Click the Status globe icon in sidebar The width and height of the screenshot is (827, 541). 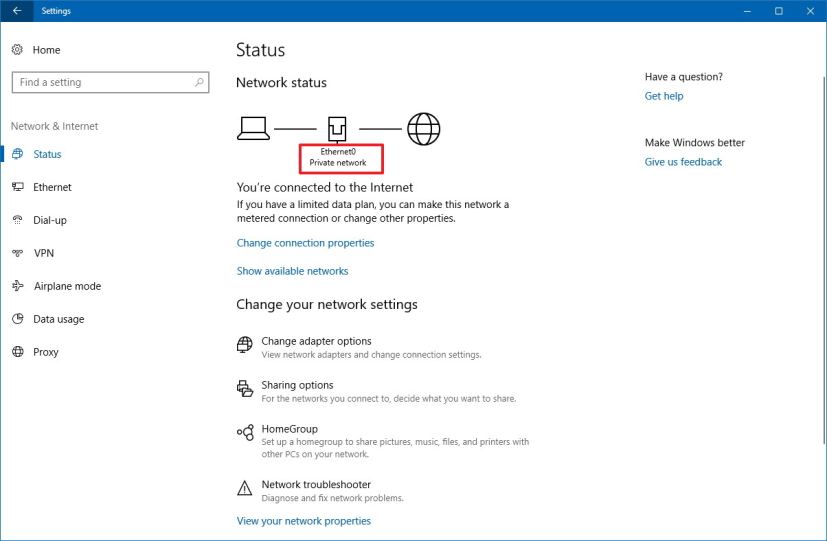click(17, 154)
